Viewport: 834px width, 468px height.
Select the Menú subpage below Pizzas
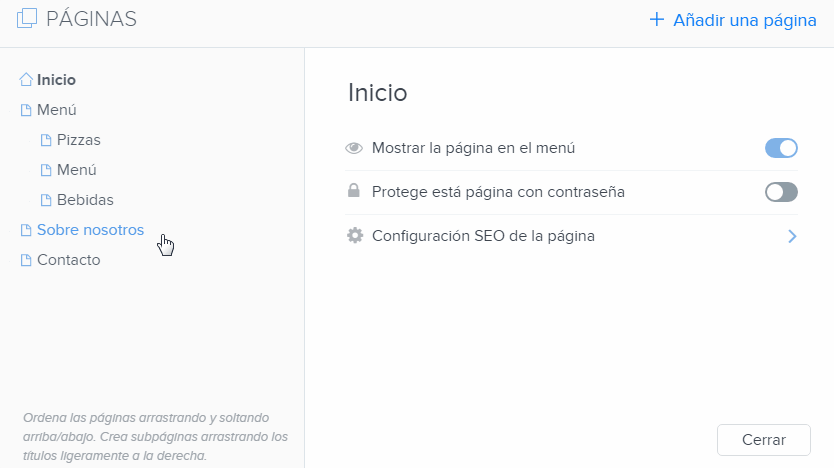[77, 170]
